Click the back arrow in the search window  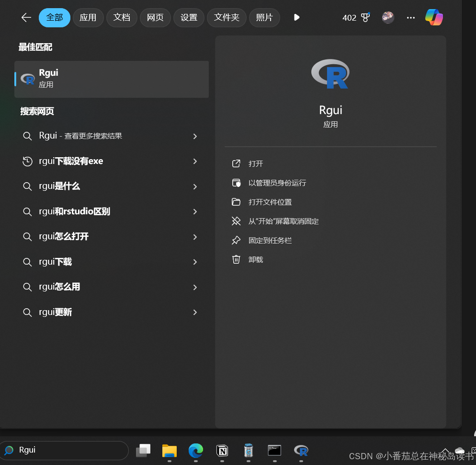coord(26,17)
